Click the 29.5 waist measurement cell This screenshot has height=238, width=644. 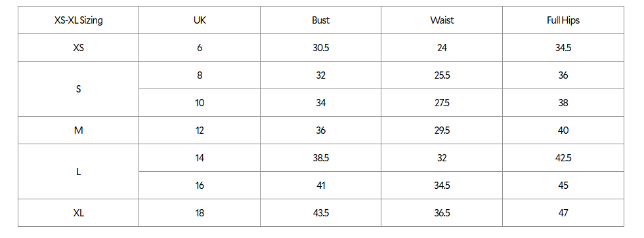click(x=442, y=130)
